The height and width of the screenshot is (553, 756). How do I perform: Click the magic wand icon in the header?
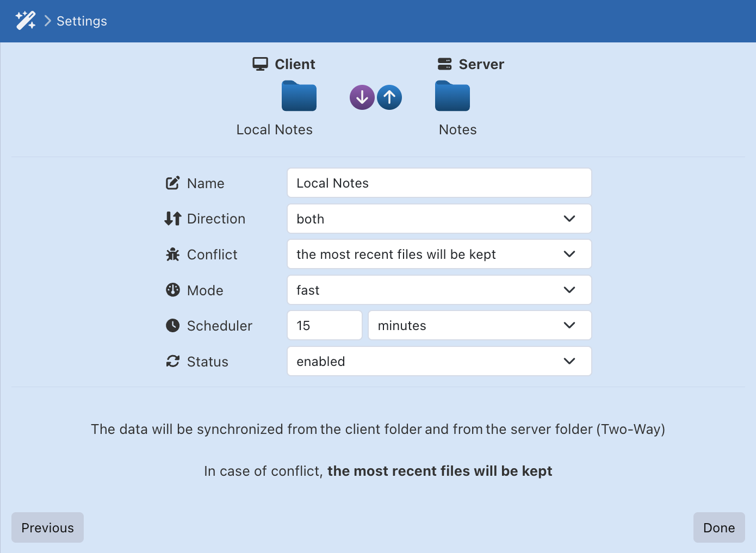[x=25, y=21]
